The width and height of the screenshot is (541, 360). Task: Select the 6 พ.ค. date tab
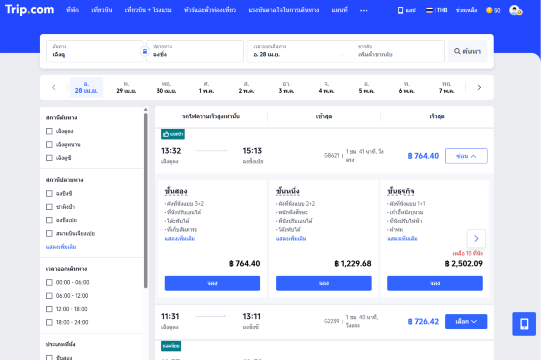pos(406,87)
